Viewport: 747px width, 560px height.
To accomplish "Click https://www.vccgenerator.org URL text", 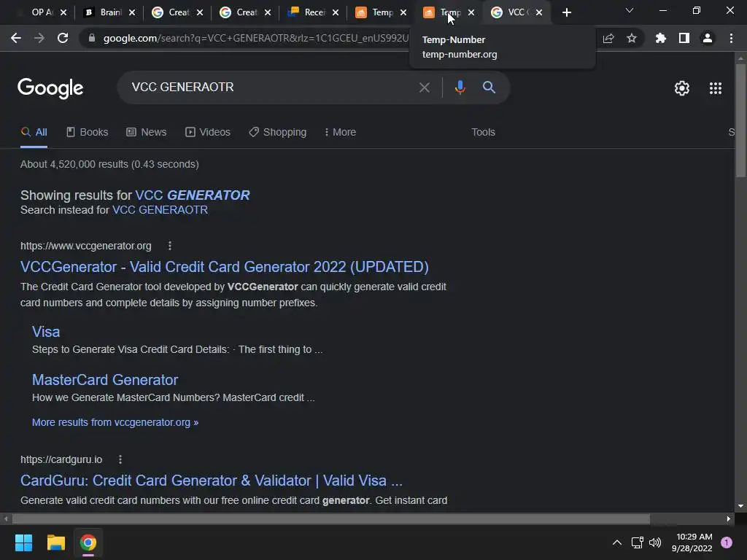I will pos(86,246).
